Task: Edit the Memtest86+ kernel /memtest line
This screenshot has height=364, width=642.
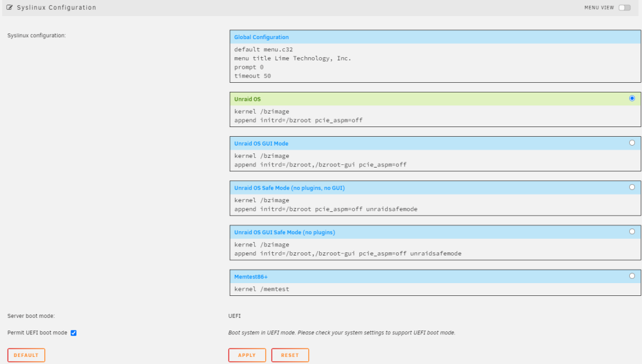Action: 435,289
